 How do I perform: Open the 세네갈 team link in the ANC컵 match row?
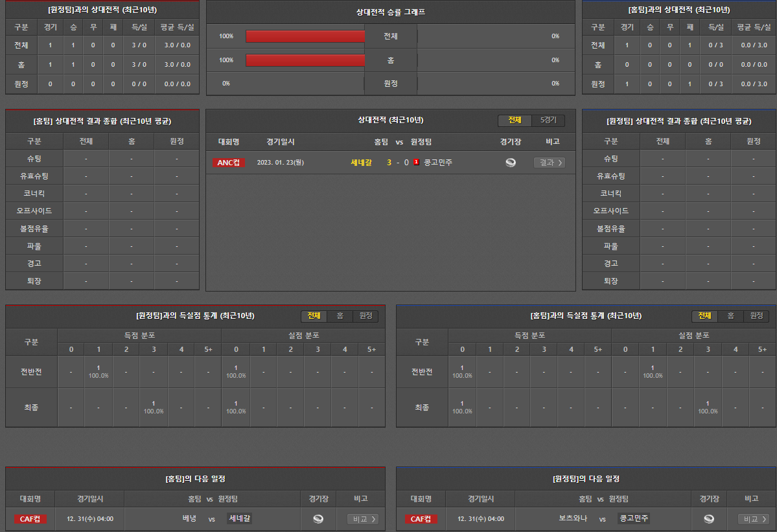(361, 163)
